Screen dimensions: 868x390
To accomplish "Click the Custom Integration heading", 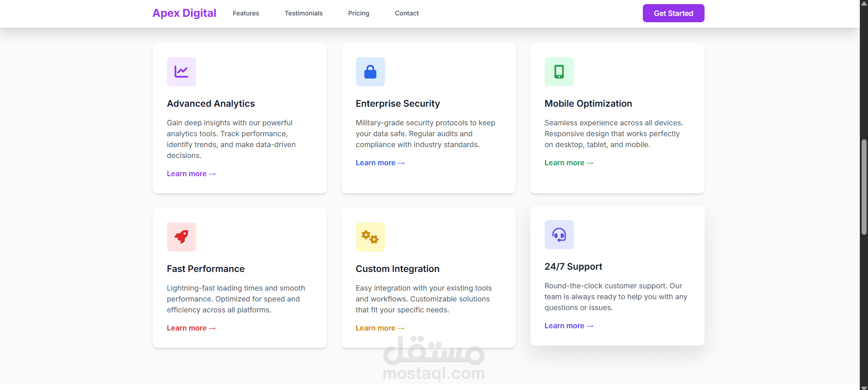I will (x=398, y=269).
